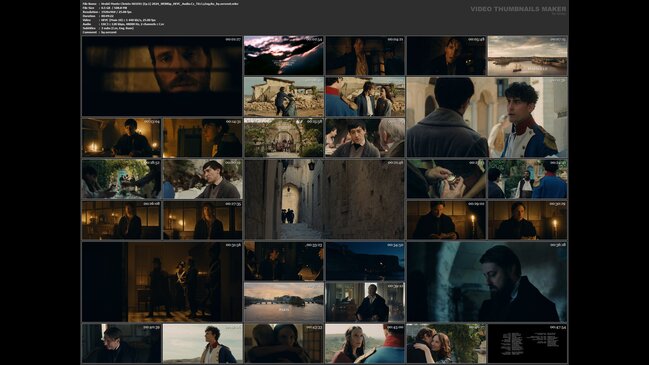Screen dimensions: 649x365
Task: Open the woman facing blue-coated officer thumbnail
Action: [365, 343]
